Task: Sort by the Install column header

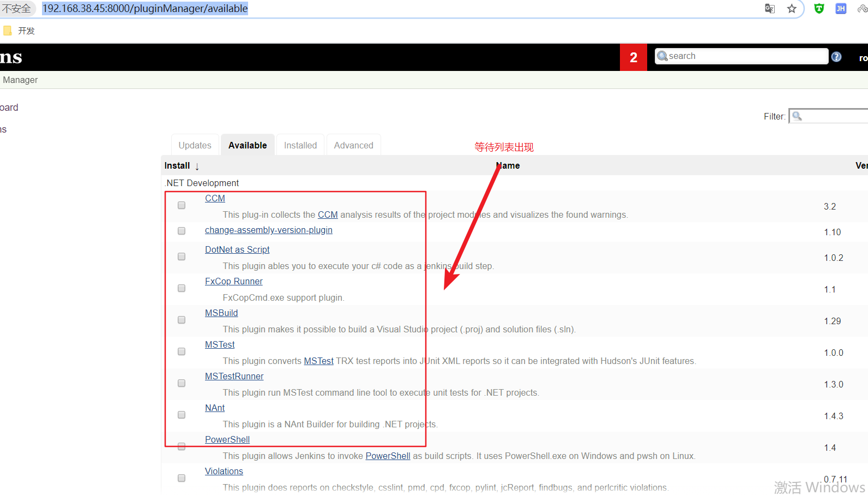Action: [182, 165]
